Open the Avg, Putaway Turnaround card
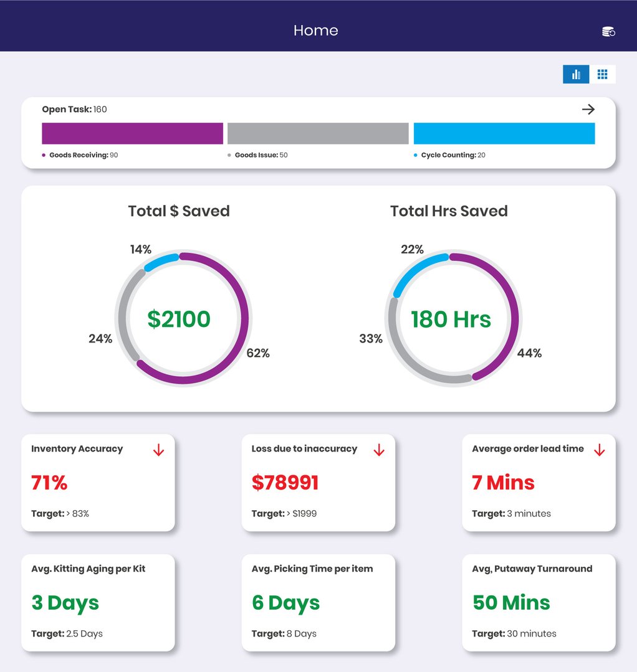637x672 pixels. [539, 602]
